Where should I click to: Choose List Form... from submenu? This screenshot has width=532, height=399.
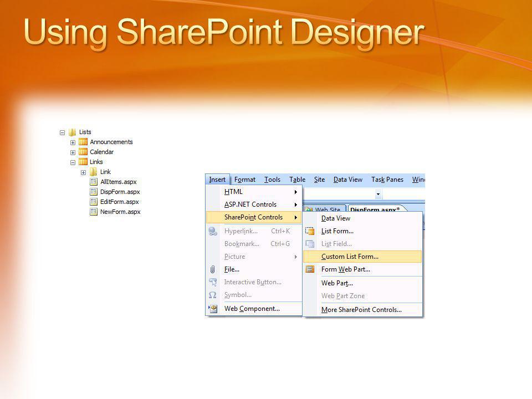click(362, 231)
